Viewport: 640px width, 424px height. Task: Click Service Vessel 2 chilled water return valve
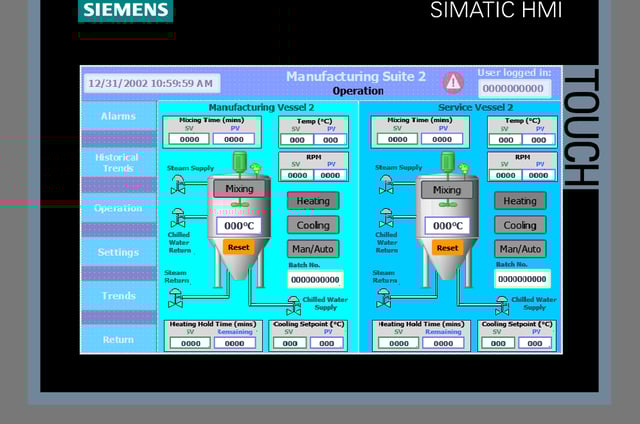click(x=386, y=218)
